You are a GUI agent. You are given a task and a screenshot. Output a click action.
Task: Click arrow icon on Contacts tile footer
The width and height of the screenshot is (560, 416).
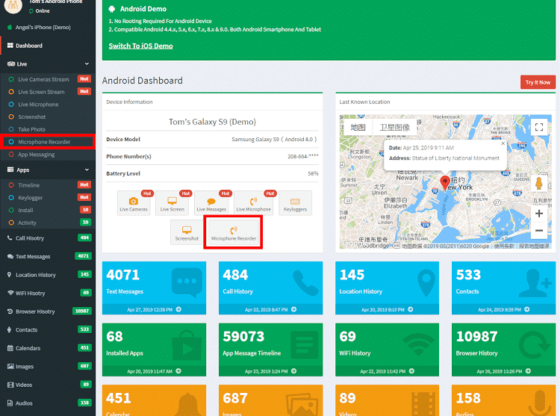click(x=527, y=309)
